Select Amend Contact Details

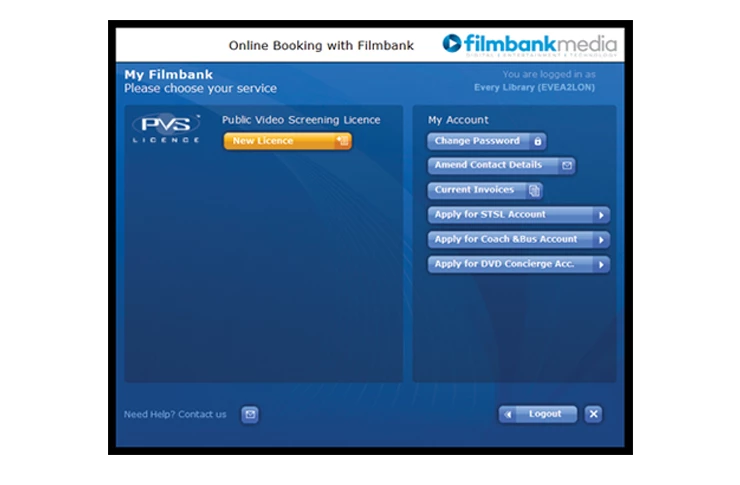[502, 165]
